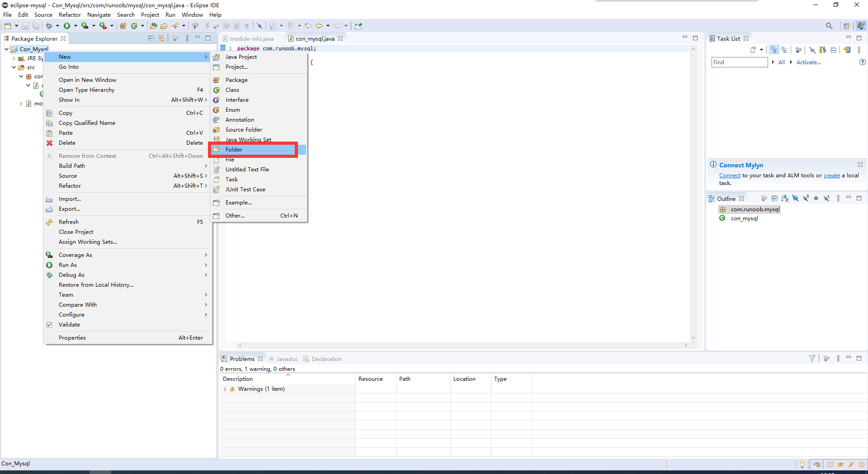Toggle the Validate checkbox in context menu
The image size is (868, 474).
(49, 325)
